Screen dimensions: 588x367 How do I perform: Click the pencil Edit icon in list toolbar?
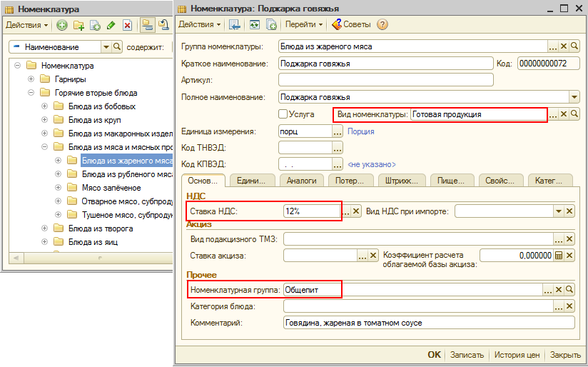point(111,25)
